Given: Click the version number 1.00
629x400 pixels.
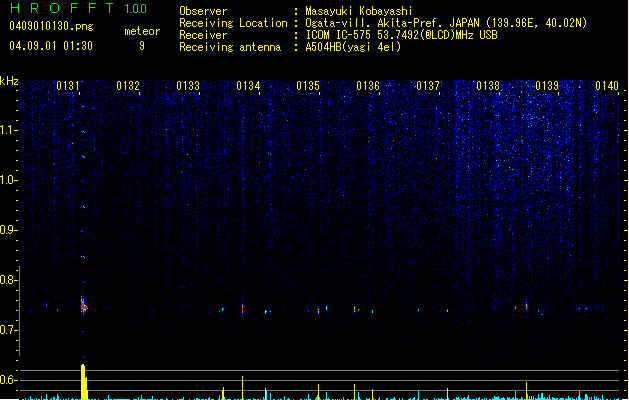Looking at the screenshot, I should [136, 8].
